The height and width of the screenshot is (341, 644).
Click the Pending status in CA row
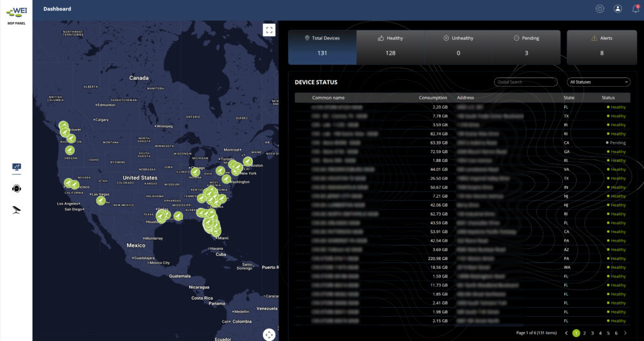pos(616,143)
